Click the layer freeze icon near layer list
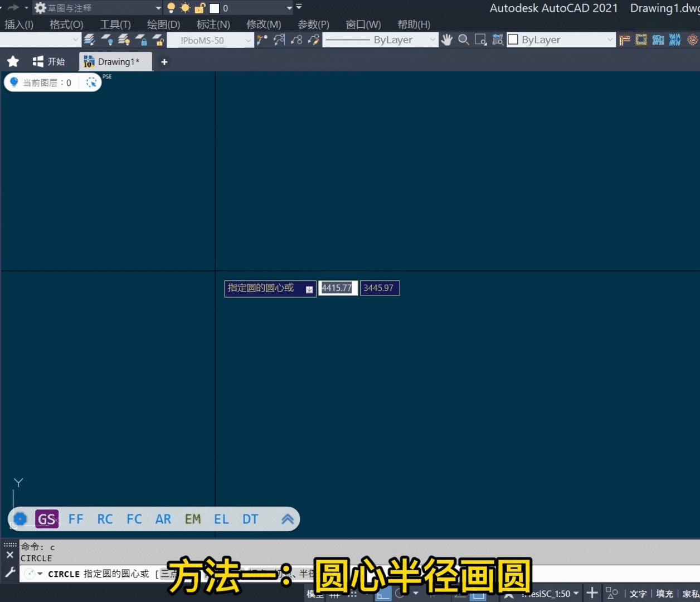This screenshot has height=602, width=700. [x=124, y=40]
